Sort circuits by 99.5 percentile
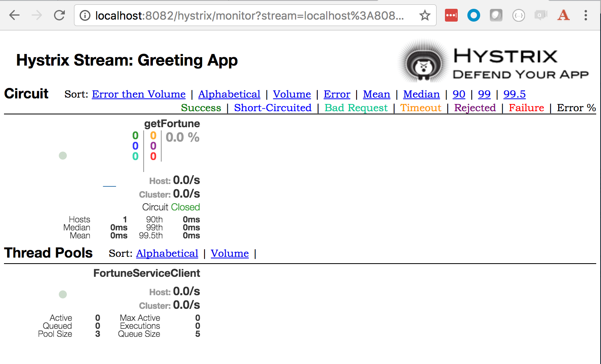601x364 pixels. 515,94
